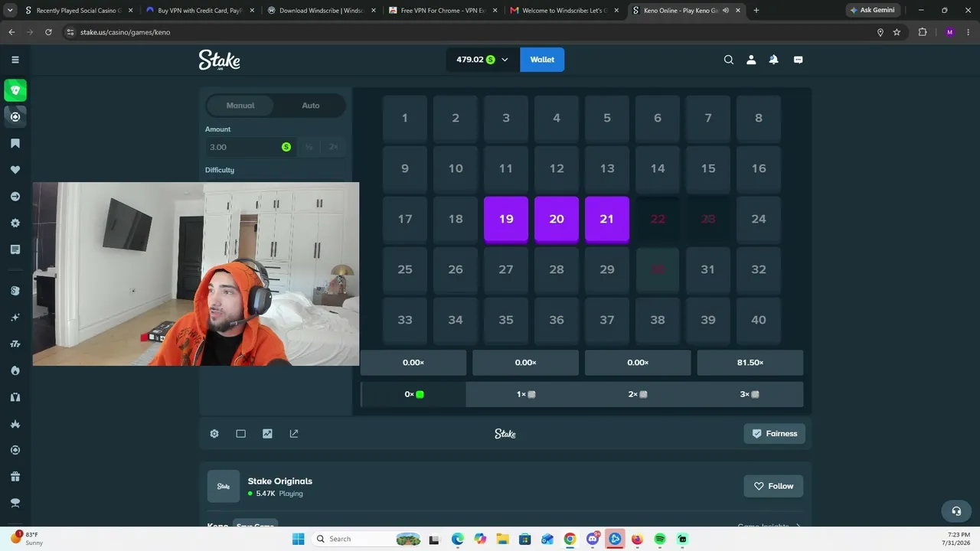Deselect Keno number 21
The image size is (980, 551).
pos(607,219)
